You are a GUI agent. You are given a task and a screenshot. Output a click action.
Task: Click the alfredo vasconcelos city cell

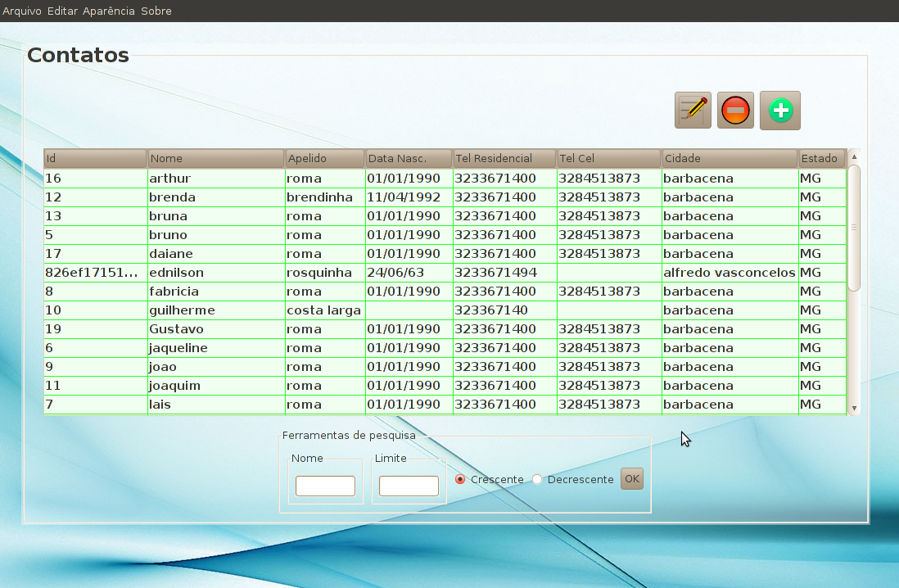click(x=730, y=273)
